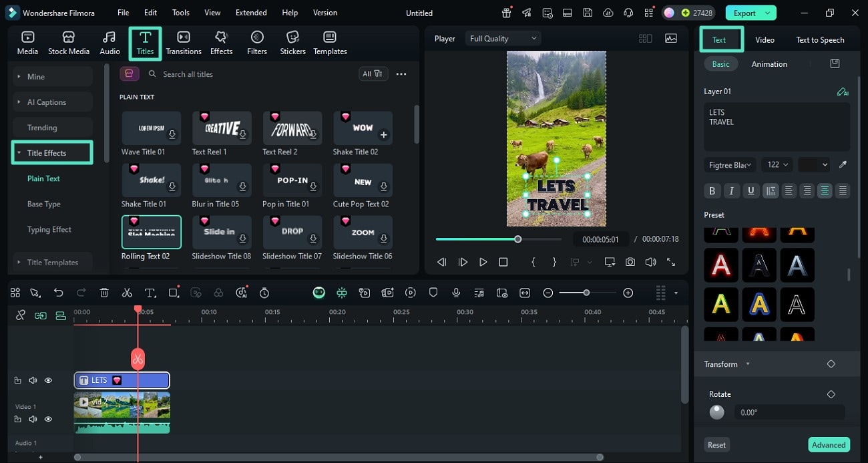868x463 pixels.
Task: Click the shield marker icon in timeline toolbar
Action: pos(433,293)
